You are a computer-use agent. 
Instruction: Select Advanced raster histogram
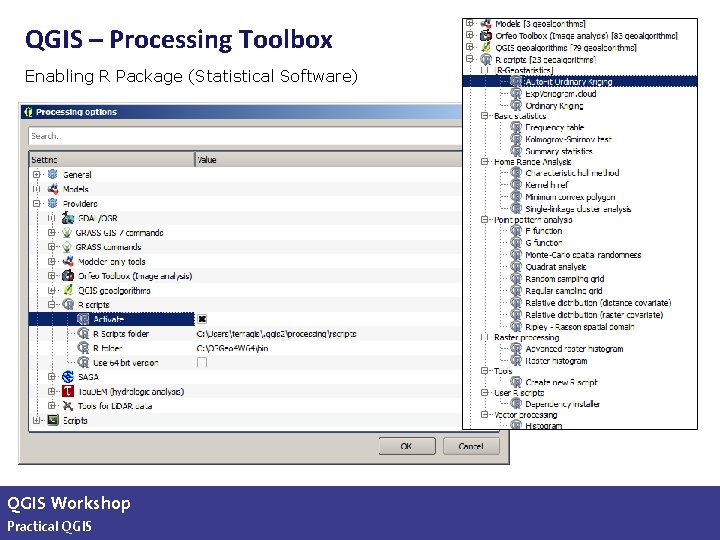(574, 349)
